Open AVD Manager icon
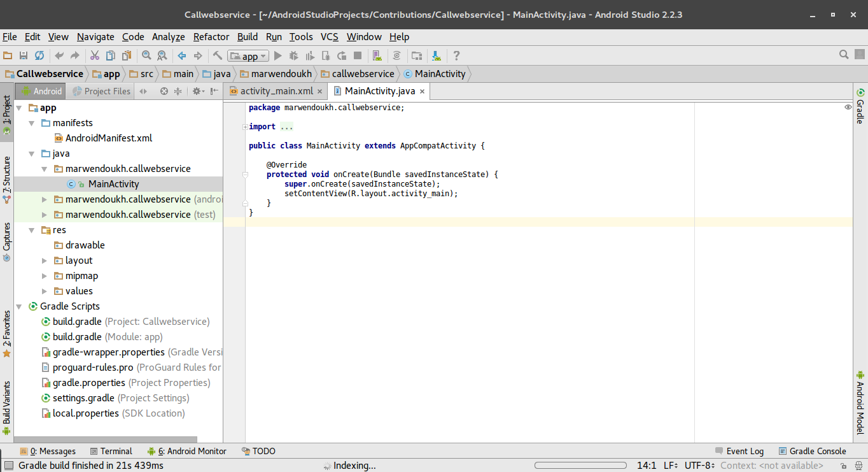The width and height of the screenshot is (868, 472). click(377, 56)
